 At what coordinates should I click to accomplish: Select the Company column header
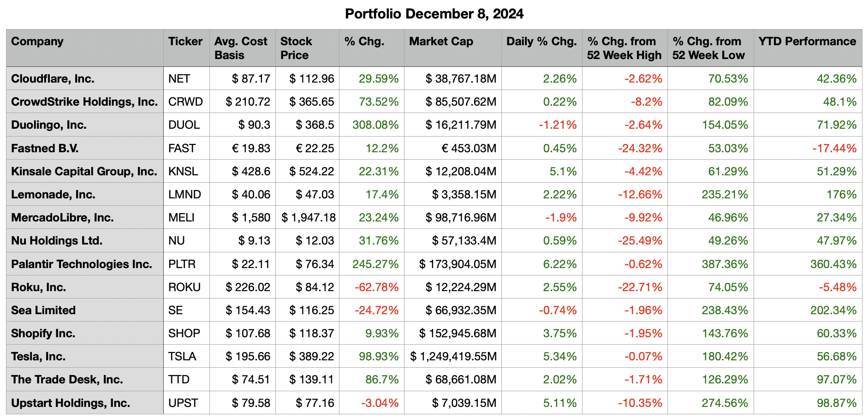click(37, 42)
